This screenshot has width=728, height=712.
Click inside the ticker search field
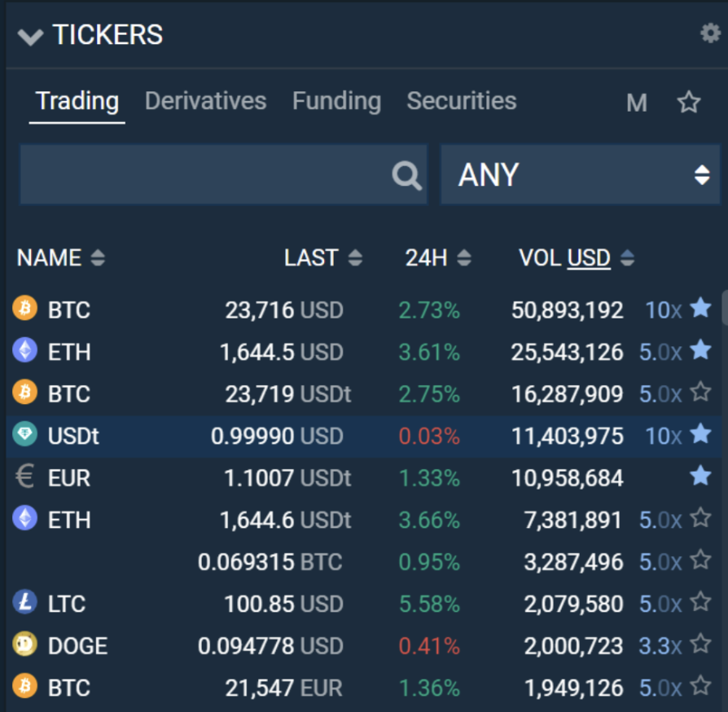[204, 174]
